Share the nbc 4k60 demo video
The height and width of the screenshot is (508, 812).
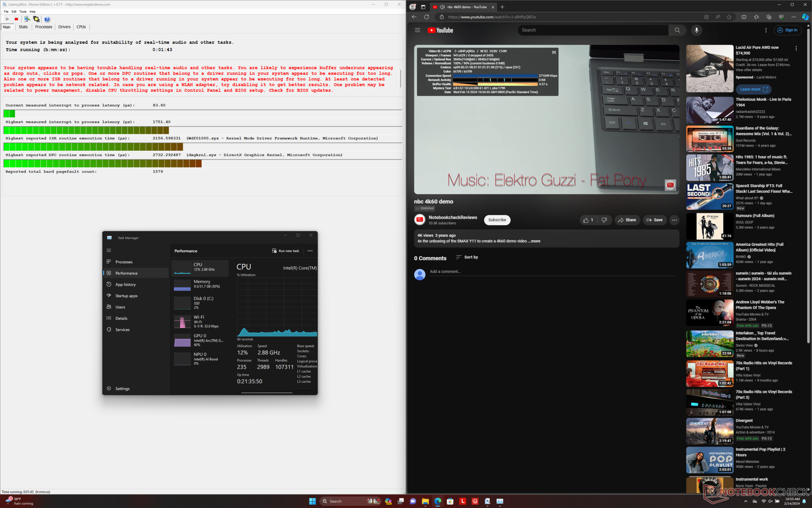click(627, 220)
